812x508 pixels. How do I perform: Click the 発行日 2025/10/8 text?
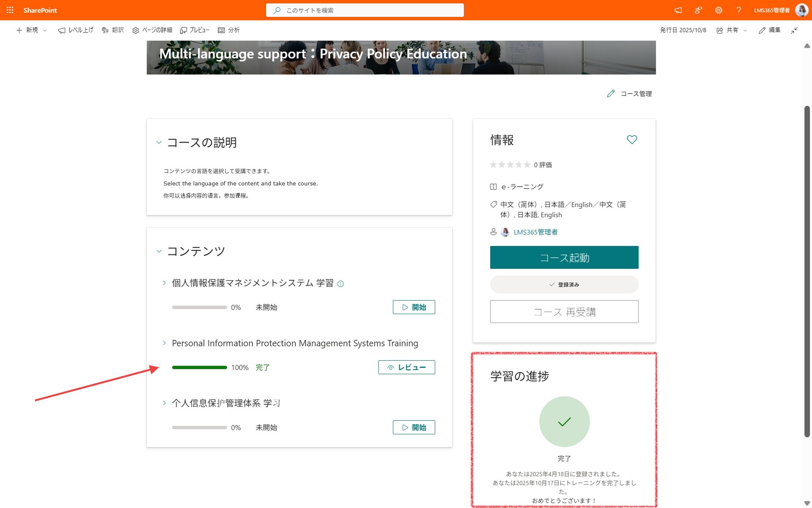pyautogui.click(x=683, y=30)
